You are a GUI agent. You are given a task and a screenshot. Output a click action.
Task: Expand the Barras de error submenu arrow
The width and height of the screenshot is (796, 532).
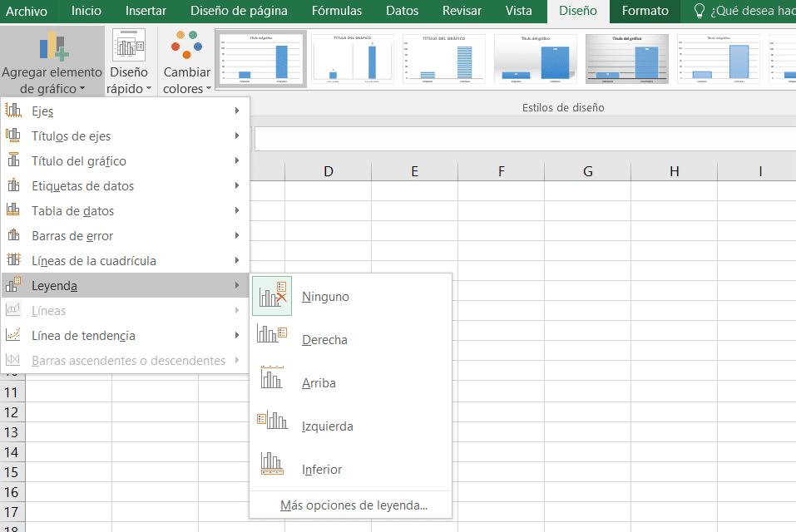click(236, 234)
